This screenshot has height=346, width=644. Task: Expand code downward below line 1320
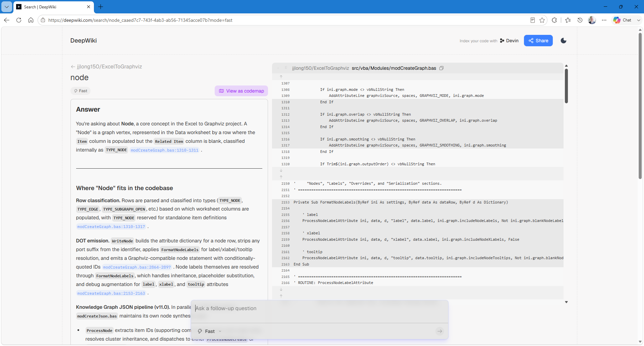click(281, 170)
